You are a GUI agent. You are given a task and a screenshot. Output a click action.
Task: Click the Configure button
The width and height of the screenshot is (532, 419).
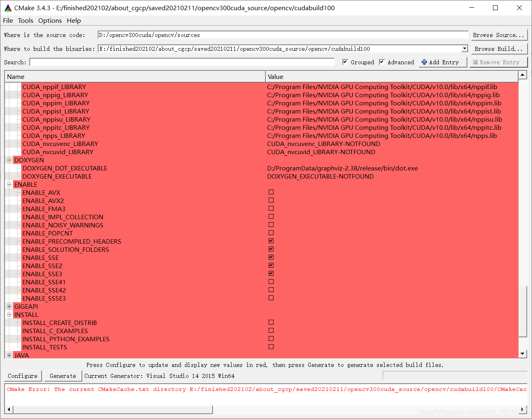point(23,376)
